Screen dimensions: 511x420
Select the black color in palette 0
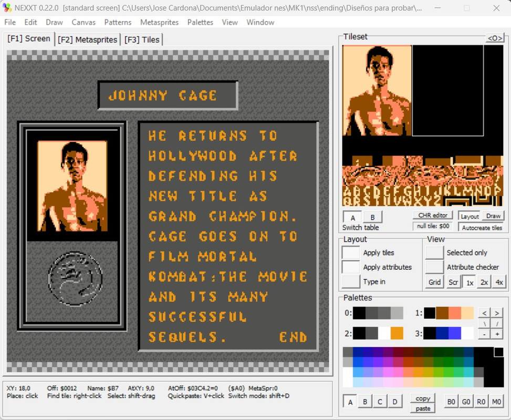click(359, 313)
